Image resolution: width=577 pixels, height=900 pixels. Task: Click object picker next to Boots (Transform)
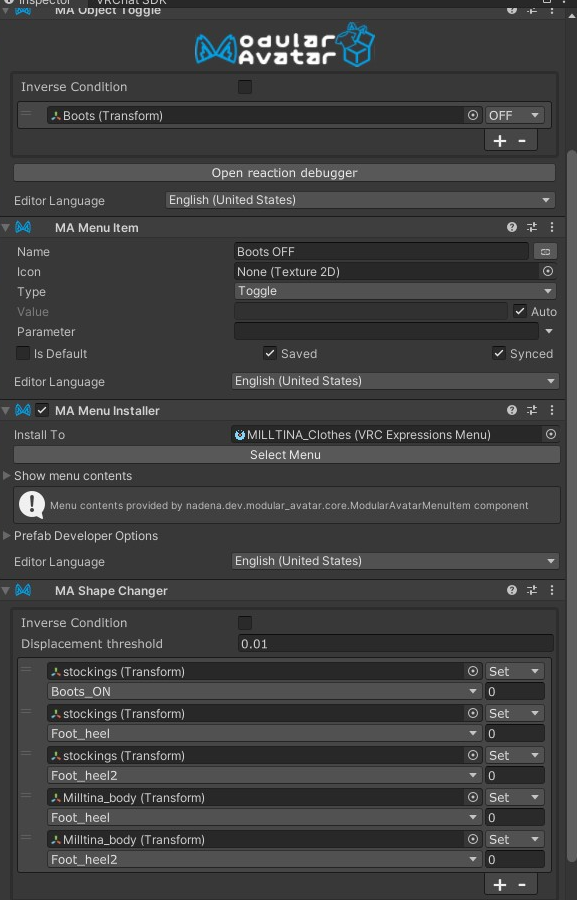[473, 115]
